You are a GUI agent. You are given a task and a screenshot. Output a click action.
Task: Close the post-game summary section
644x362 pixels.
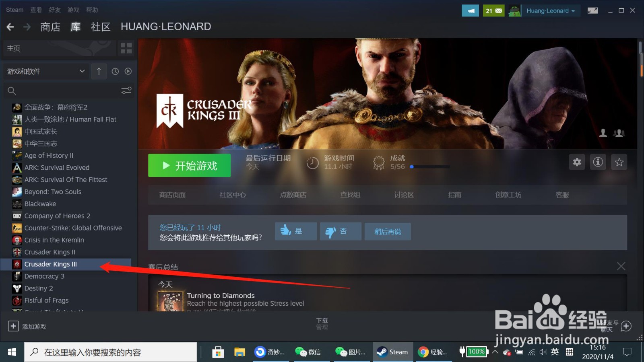(621, 266)
